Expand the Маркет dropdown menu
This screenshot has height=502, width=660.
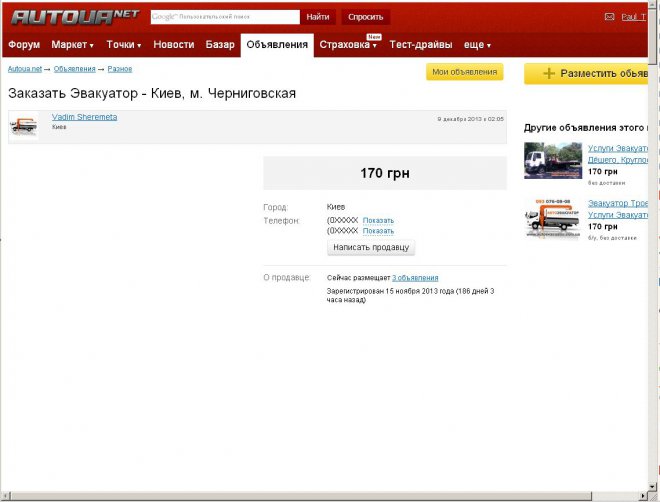tap(72, 45)
